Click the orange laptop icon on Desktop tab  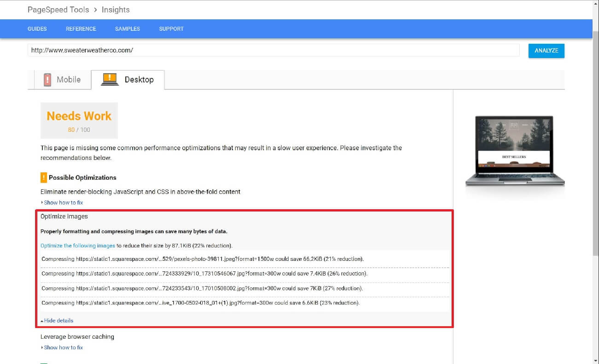109,79
